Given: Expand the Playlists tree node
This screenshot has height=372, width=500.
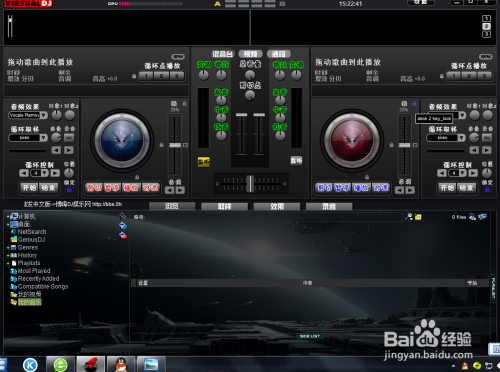Looking at the screenshot, I should 8,263.
